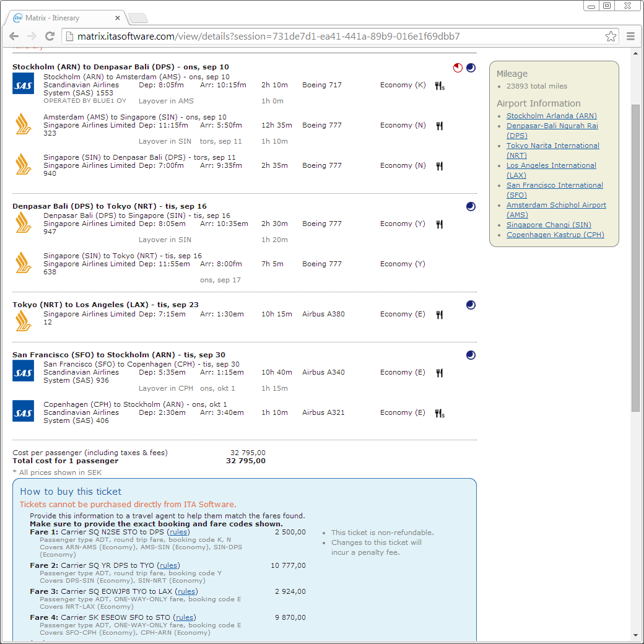Screen dimensions: 644x644
Task: Reload the page
Action: [x=50, y=37]
